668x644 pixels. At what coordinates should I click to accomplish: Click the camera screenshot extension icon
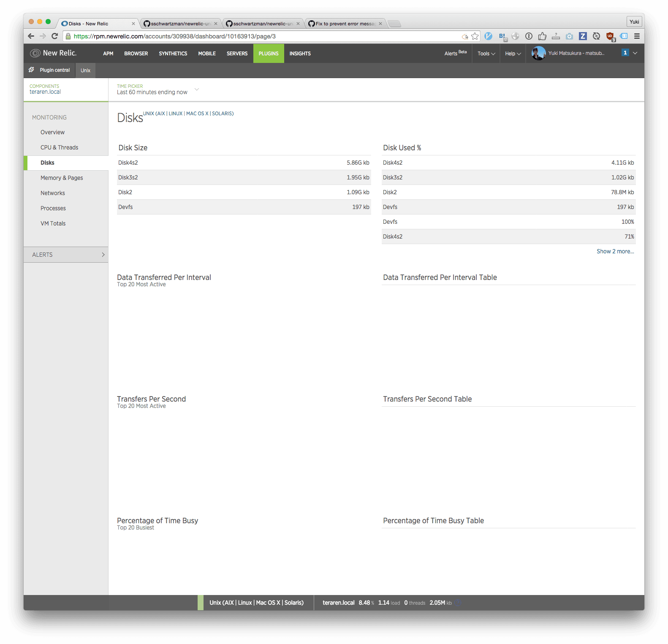(x=569, y=36)
